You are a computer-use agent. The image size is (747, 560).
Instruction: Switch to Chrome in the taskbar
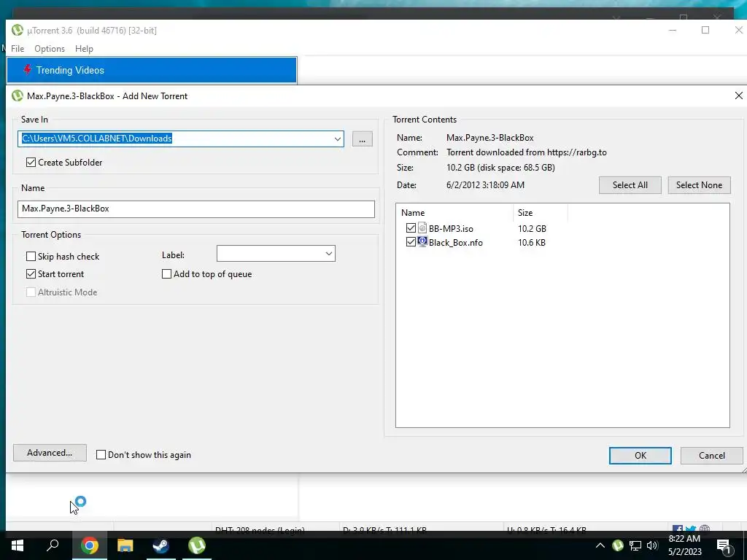[89, 545]
